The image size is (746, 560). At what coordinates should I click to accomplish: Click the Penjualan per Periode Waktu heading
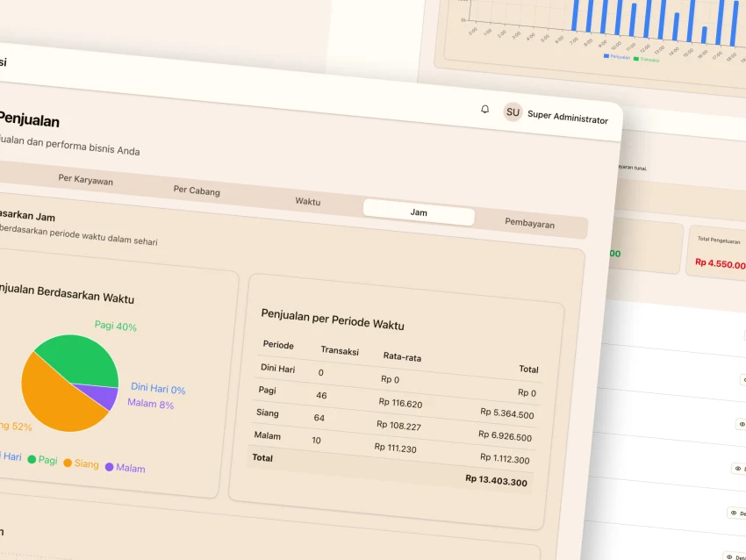333,319
